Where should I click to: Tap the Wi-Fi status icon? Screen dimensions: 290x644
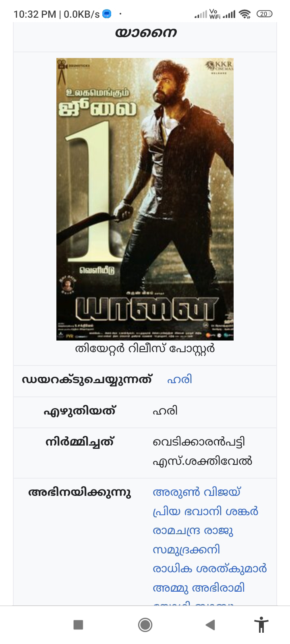click(x=244, y=14)
